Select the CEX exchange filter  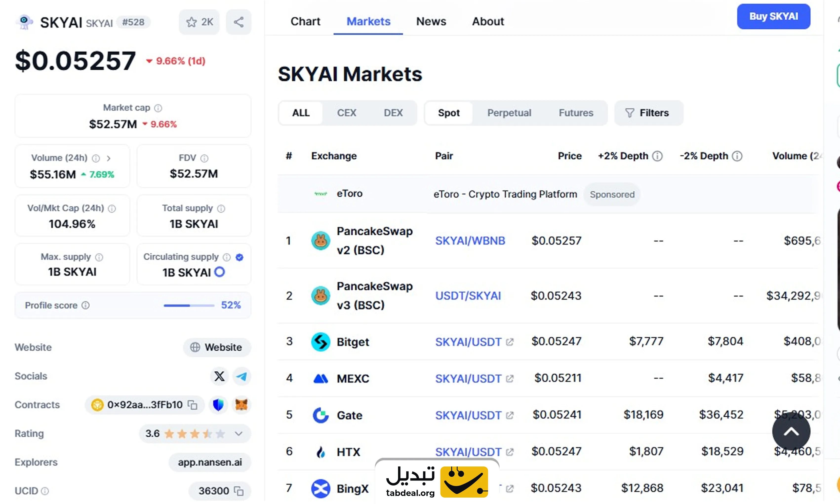(x=346, y=113)
